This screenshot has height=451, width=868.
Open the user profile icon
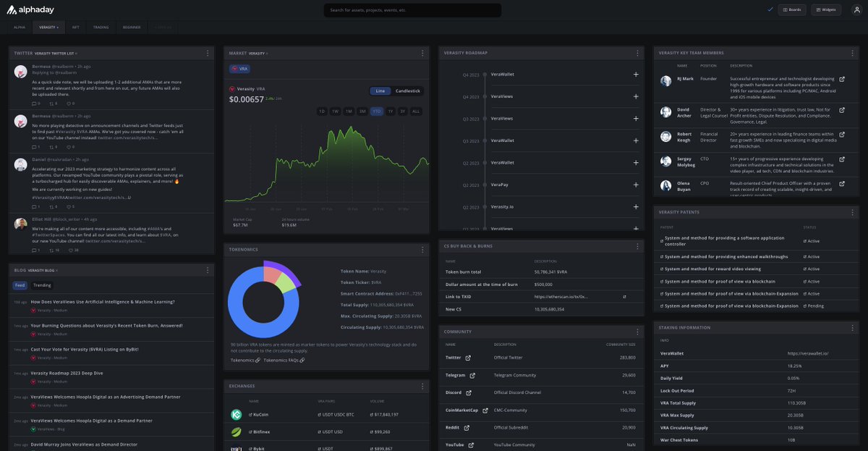[x=856, y=9]
